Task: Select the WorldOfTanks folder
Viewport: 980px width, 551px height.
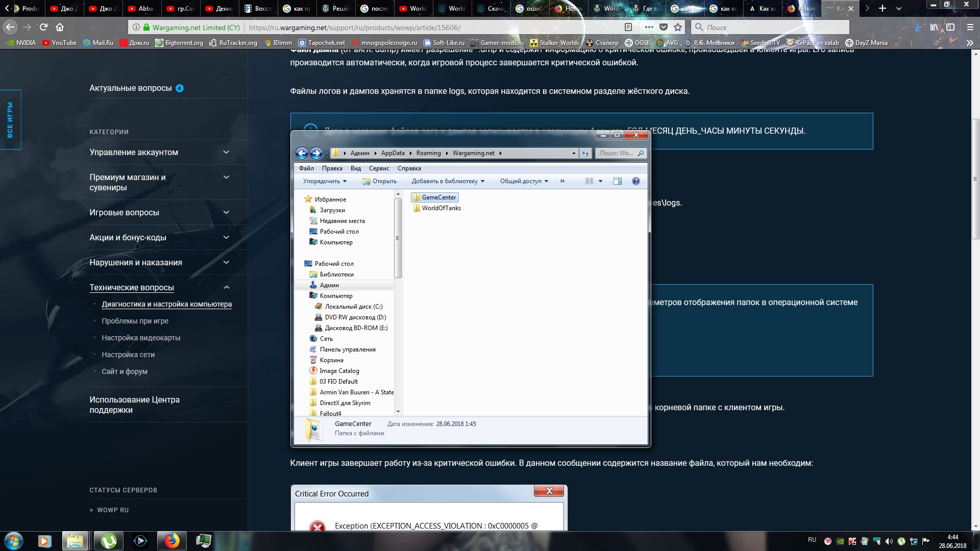Action: [441, 208]
